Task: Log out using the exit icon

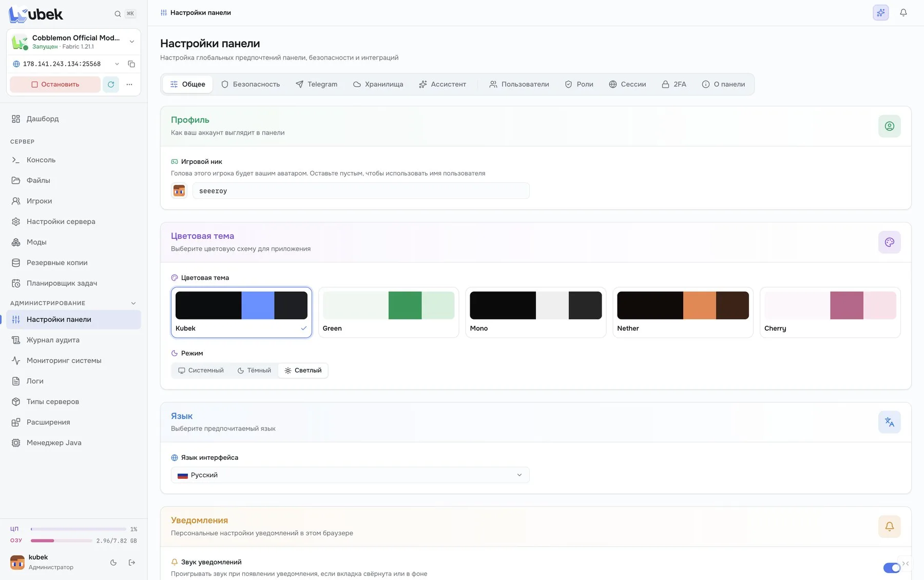Action: point(132,563)
